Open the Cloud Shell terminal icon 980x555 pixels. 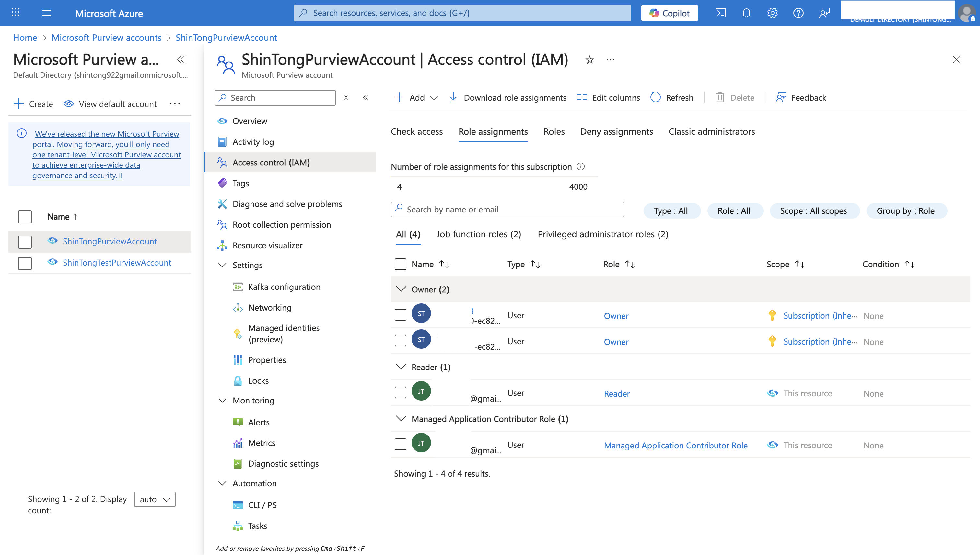pyautogui.click(x=721, y=13)
